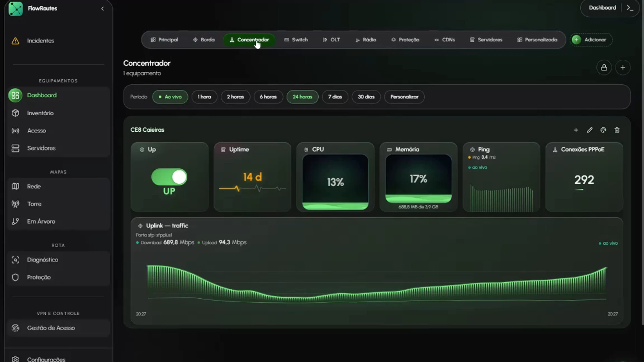
Task: Add a widget to CE8 Caieiras
Action: click(x=576, y=130)
